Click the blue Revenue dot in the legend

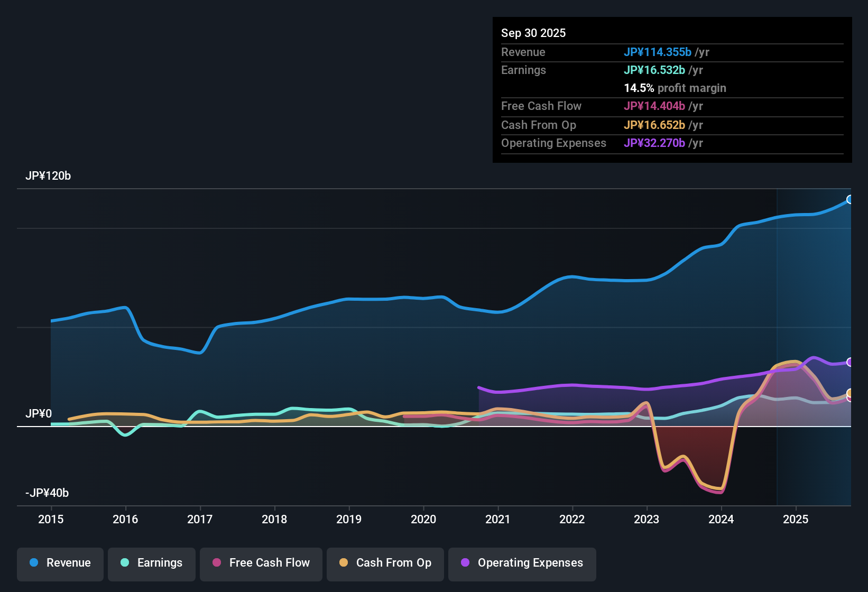click(33, 563)
